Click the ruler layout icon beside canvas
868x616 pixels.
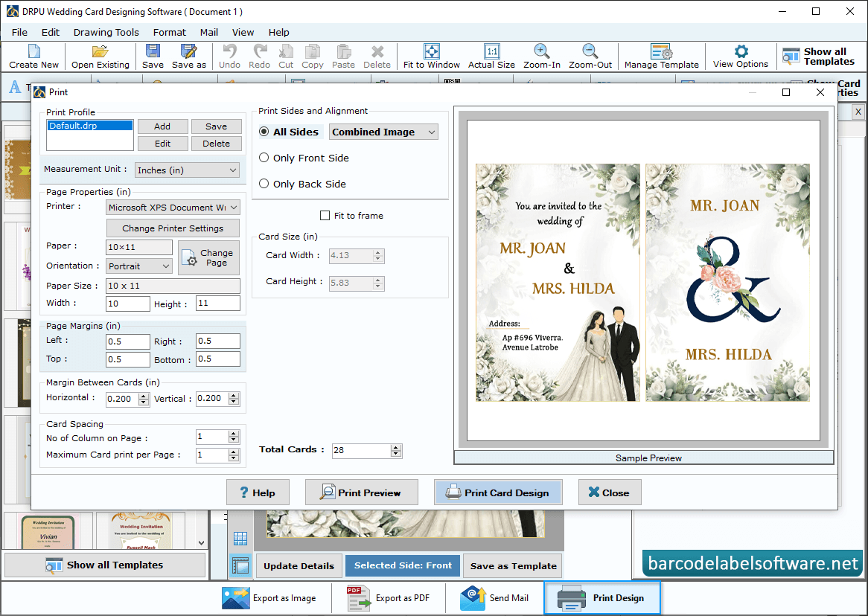click(x=240, y=565)
